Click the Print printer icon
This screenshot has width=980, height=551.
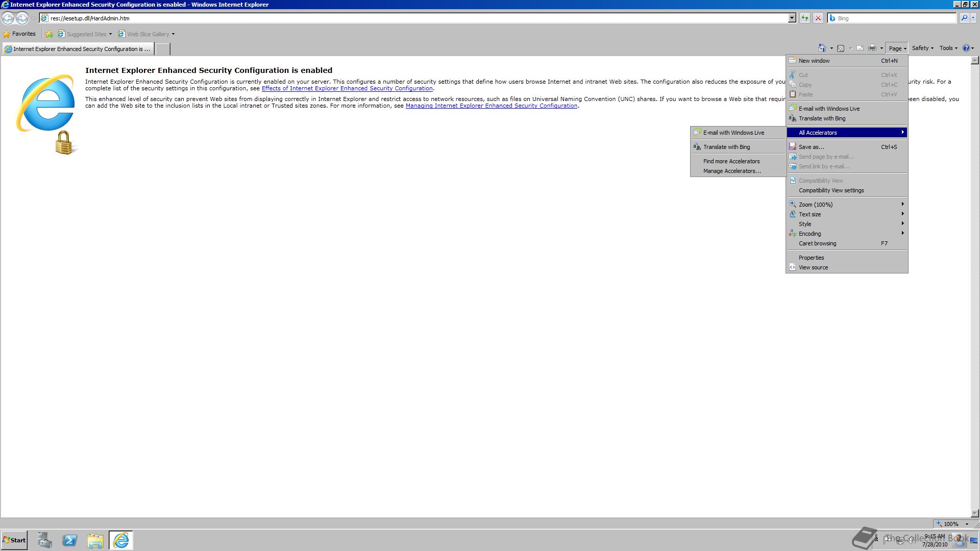point(872,48)
